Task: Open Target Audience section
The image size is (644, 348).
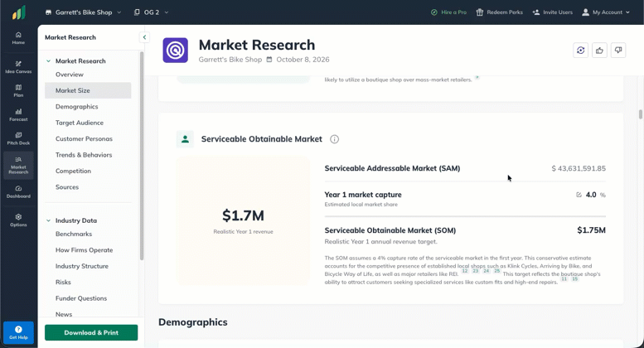Action: coord(80,123)
